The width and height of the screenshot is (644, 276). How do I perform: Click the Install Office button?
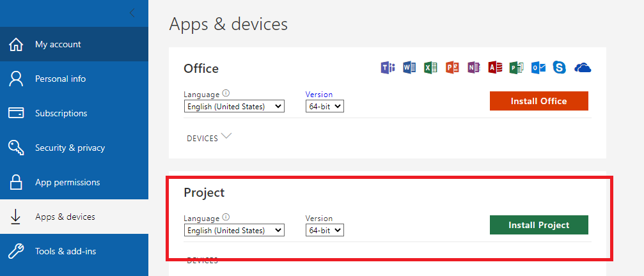point(539,101)
